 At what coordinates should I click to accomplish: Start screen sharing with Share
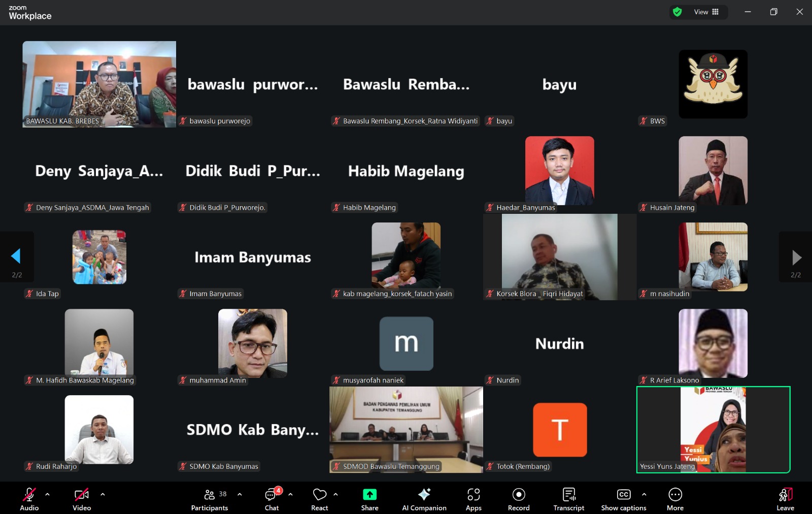point(369,499)
